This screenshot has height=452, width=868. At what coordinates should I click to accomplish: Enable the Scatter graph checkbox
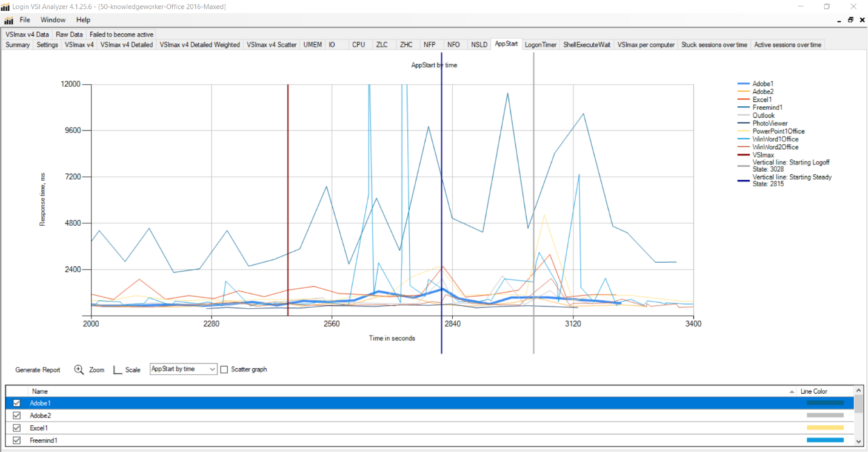(224, 369)
